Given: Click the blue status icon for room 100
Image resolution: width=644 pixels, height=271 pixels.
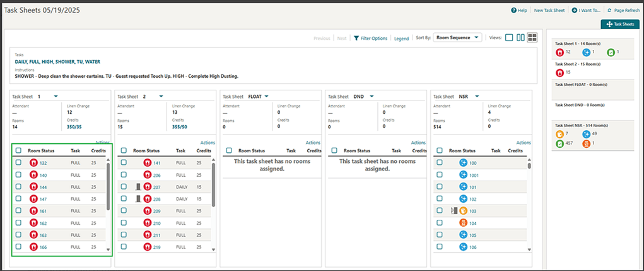Looking at the screenshot, I should click(x=463, y=163).
